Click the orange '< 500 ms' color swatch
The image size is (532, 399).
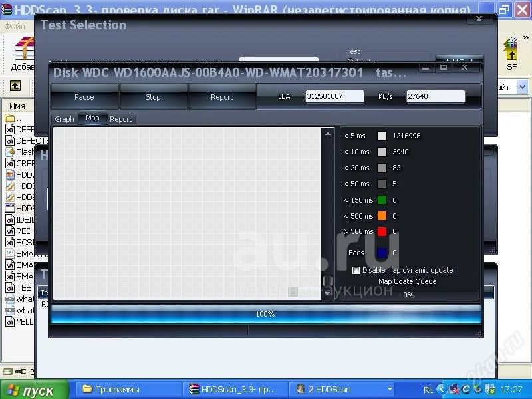tap(382, 215)
